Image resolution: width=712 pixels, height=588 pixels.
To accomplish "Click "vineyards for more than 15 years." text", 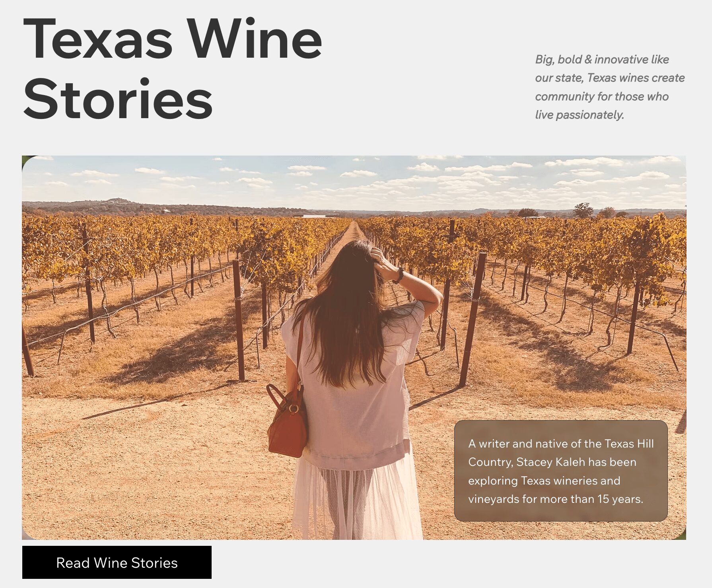I will pyautogui.click(x=556, y=499).
